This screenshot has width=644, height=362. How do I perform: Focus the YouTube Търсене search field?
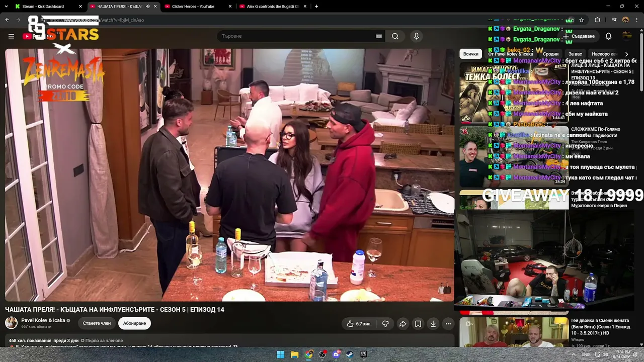297,36
